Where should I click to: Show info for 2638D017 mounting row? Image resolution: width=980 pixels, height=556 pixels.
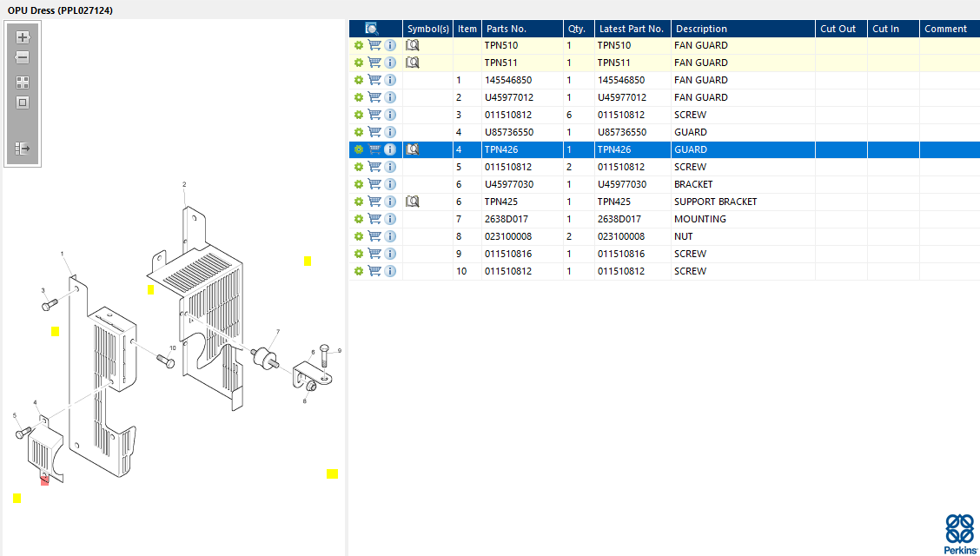pyautogui.click(x=390, y=219)
